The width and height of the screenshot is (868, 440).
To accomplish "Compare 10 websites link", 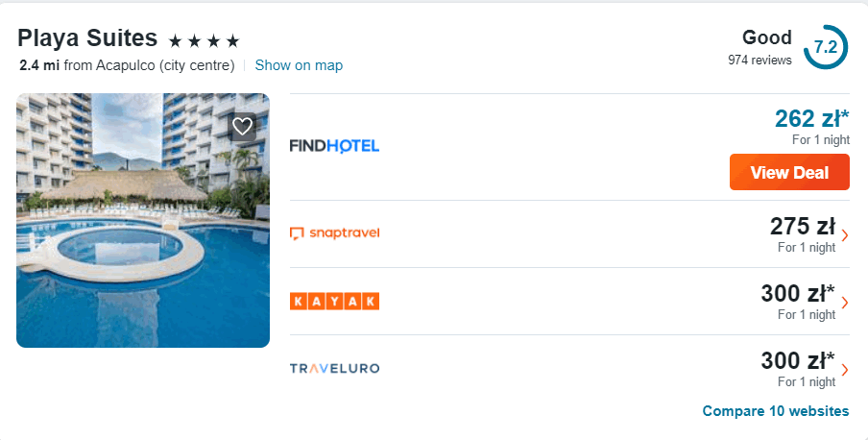I will click(776, 411).
